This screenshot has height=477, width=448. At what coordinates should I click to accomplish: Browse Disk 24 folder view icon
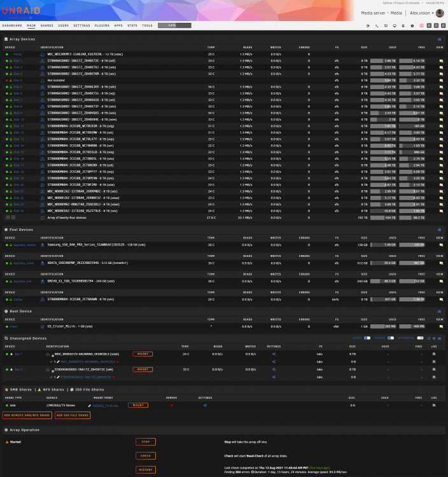[441, 211]
